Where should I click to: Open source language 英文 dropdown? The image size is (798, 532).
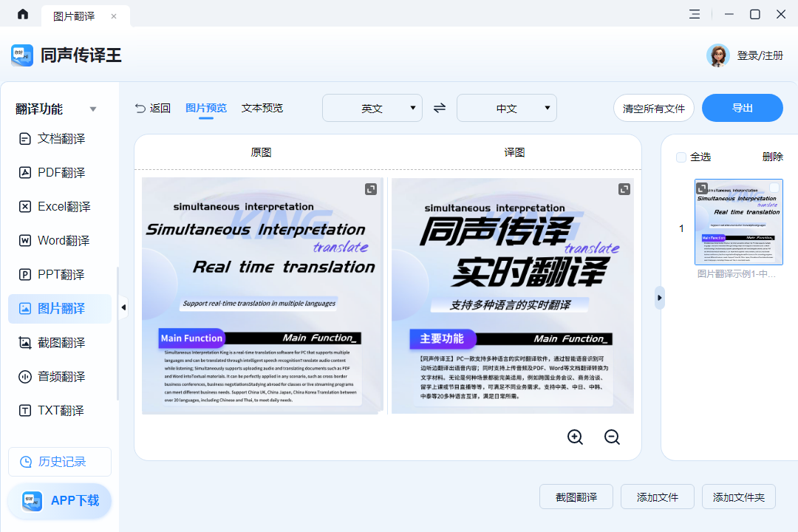click(372, 108)
